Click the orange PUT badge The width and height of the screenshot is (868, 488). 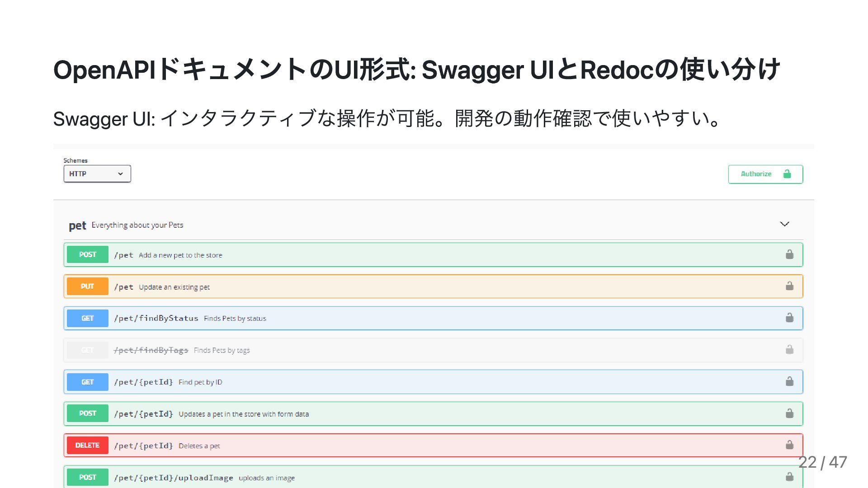coord(88,286)
